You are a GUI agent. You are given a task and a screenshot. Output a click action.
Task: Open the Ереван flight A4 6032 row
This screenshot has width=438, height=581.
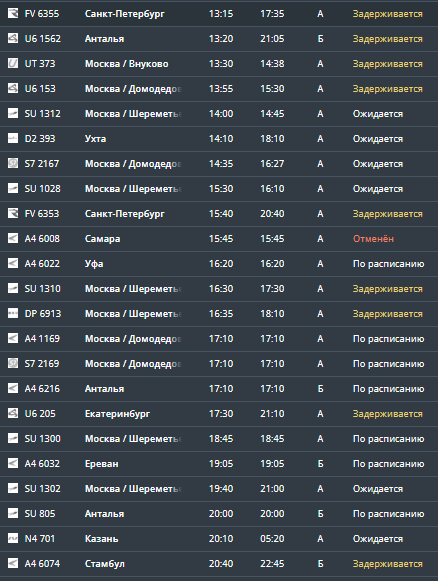tap(219, 464)
